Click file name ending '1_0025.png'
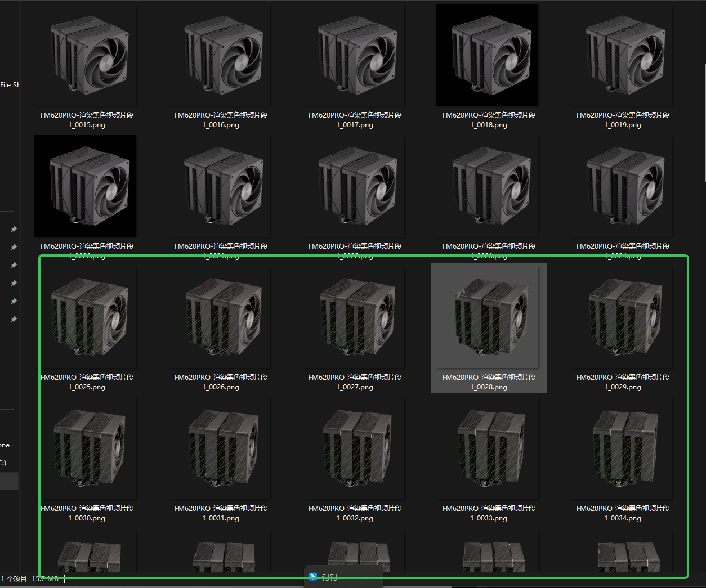 point(87,382)
